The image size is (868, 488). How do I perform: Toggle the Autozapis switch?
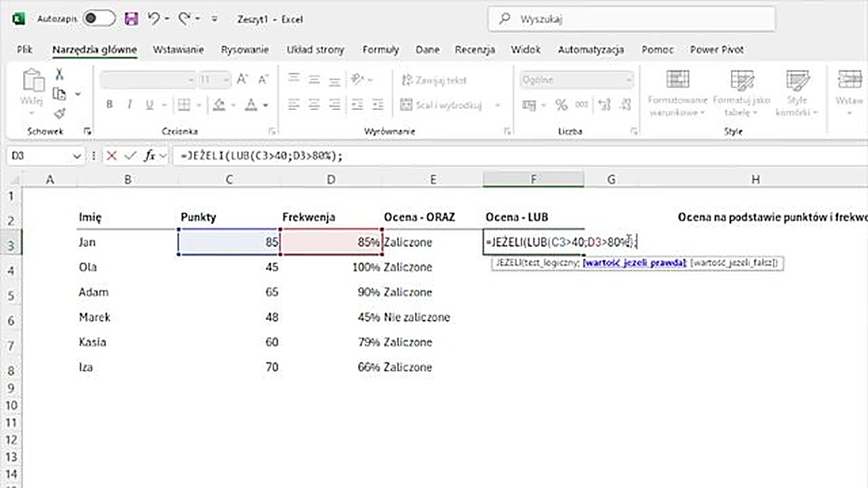[x=99, y=19]
